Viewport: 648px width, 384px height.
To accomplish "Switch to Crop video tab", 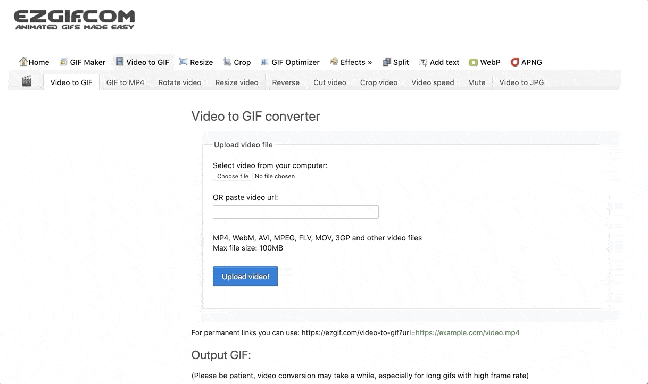I will point(379,82).
